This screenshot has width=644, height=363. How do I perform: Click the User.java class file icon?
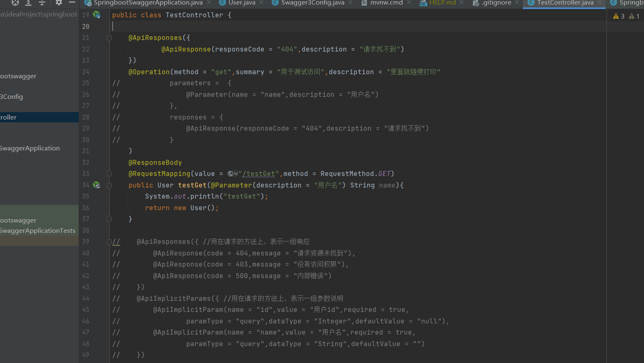222,3
